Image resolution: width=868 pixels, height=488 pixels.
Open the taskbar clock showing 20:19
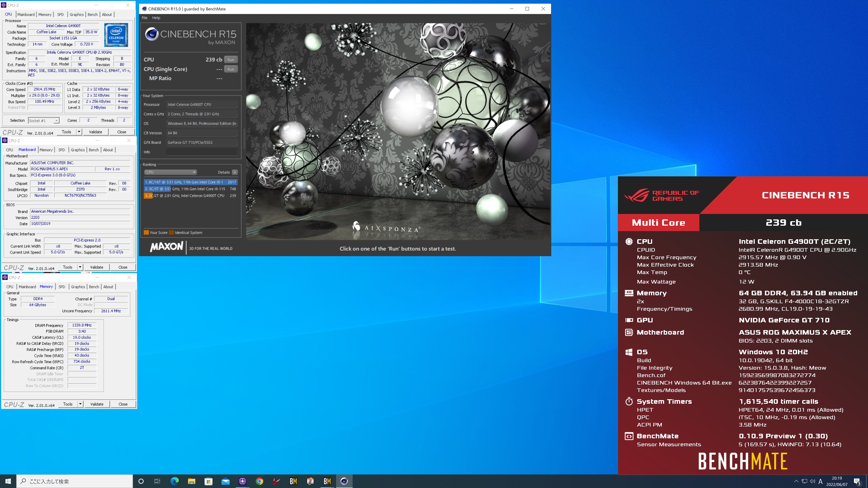coord(837,481)
